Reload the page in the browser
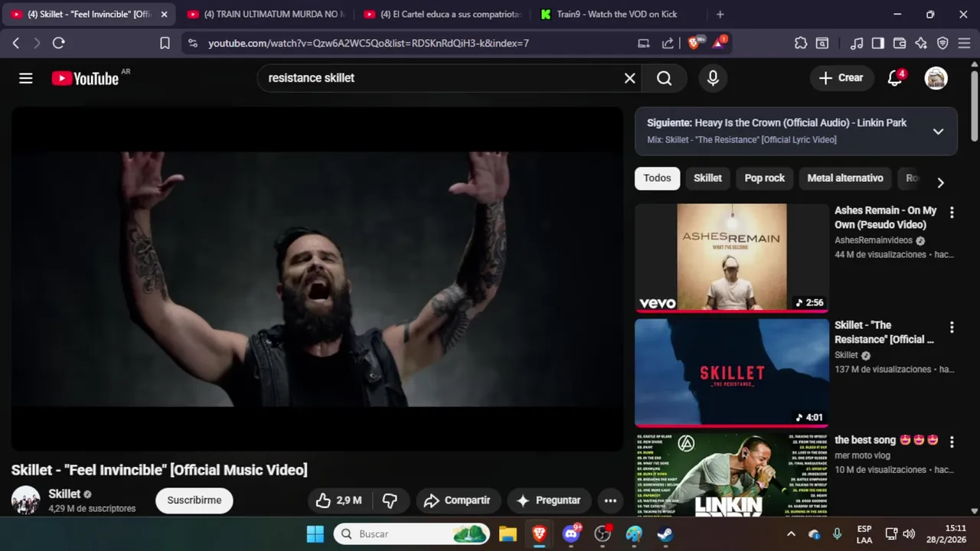Viewport: 980px width, 551px height. coord(58,44)
